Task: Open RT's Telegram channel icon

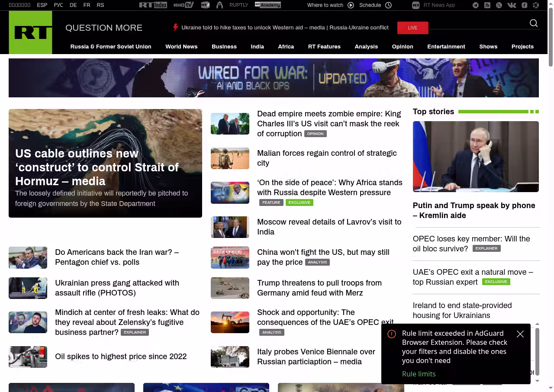Action: 476,5
